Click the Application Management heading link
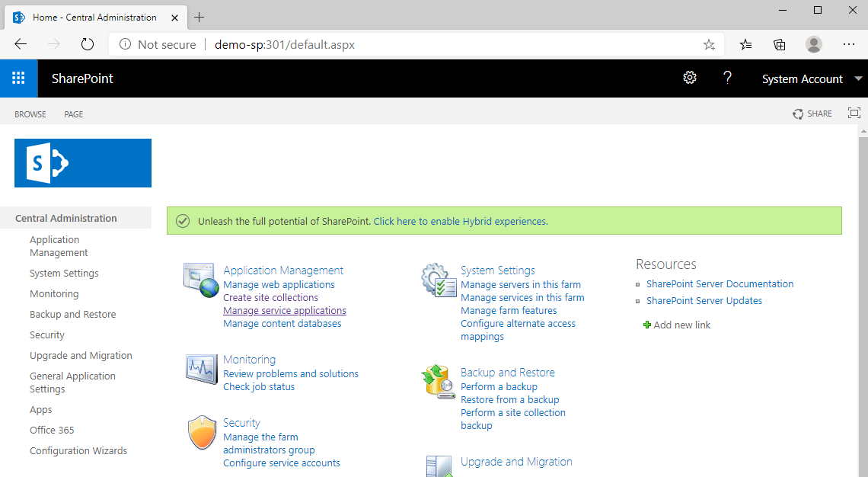 (x=283, y=271)
